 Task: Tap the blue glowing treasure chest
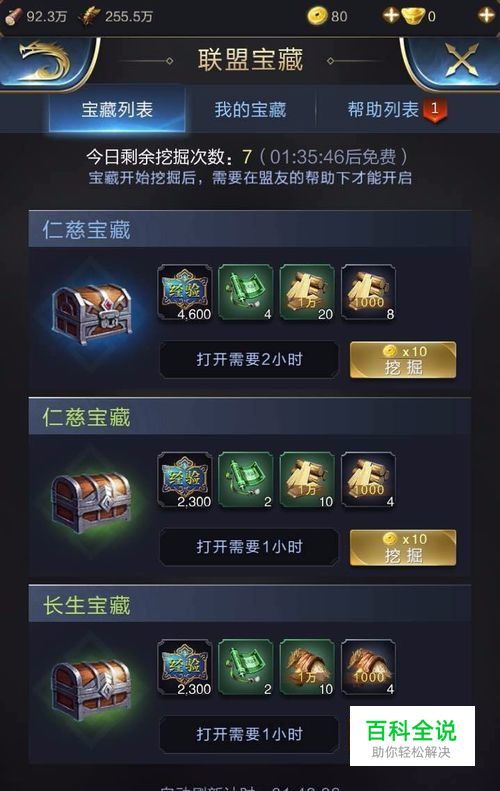92,313
